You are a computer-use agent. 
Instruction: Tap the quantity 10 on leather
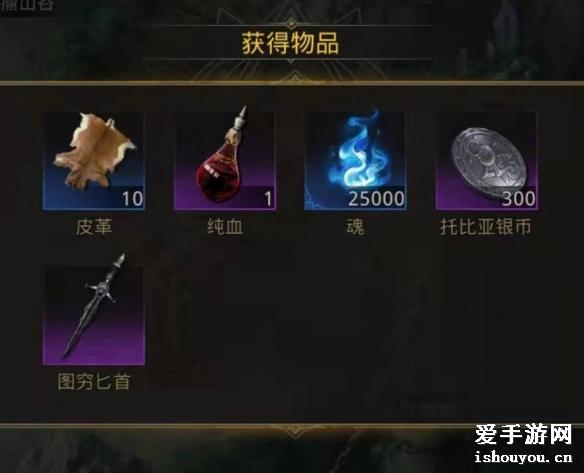133,199
